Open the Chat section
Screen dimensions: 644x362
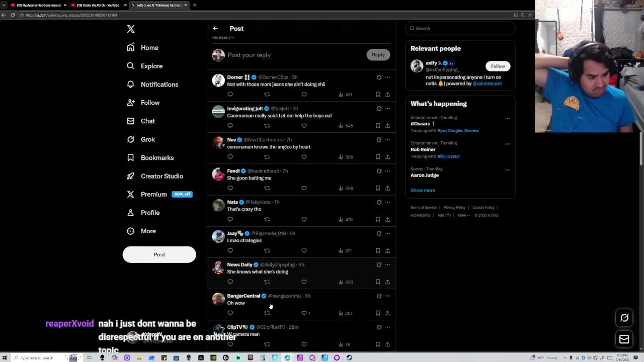click(141, 121)
